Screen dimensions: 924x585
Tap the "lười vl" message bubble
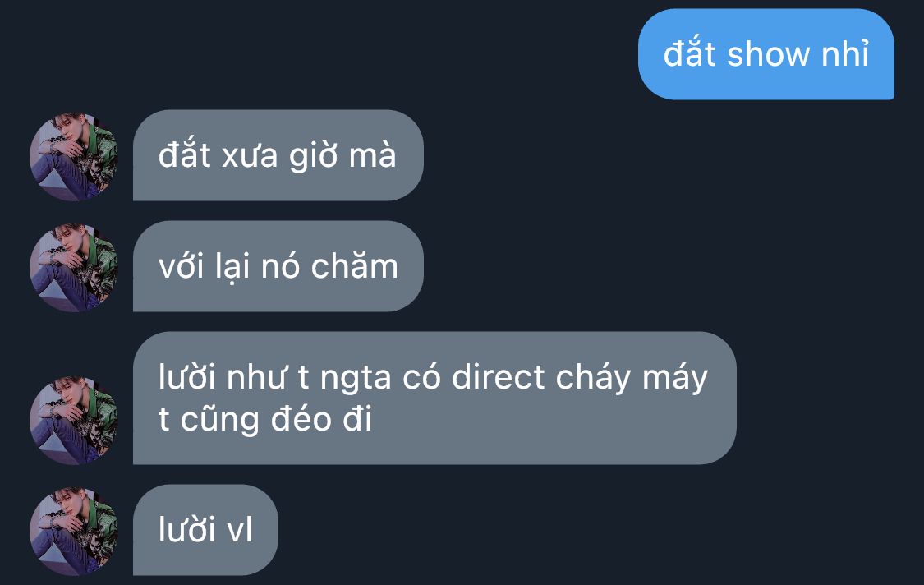(205, 530)
